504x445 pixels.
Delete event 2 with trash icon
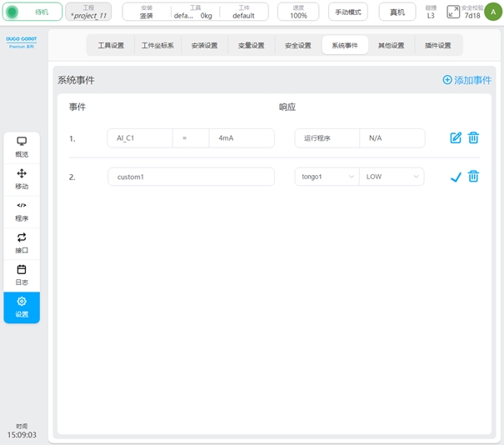point(473,177)
